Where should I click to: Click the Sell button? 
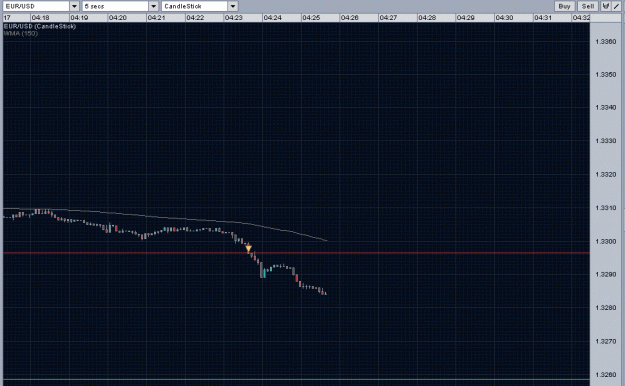click(x=588, y=6)
